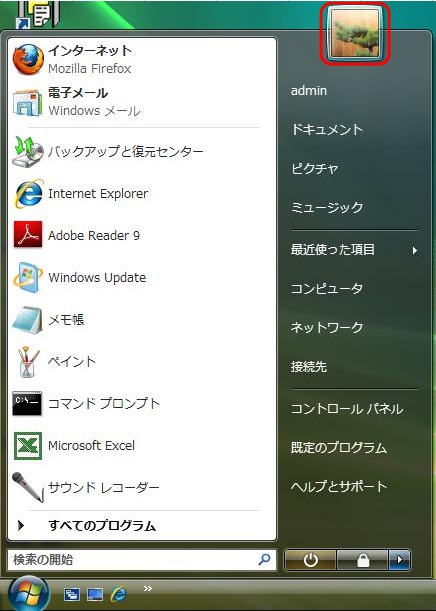Open the Windows メール icon

27,102
